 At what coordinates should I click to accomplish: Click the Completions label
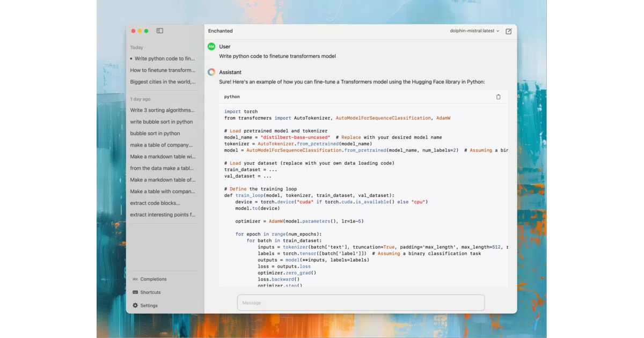coord(153,279)
